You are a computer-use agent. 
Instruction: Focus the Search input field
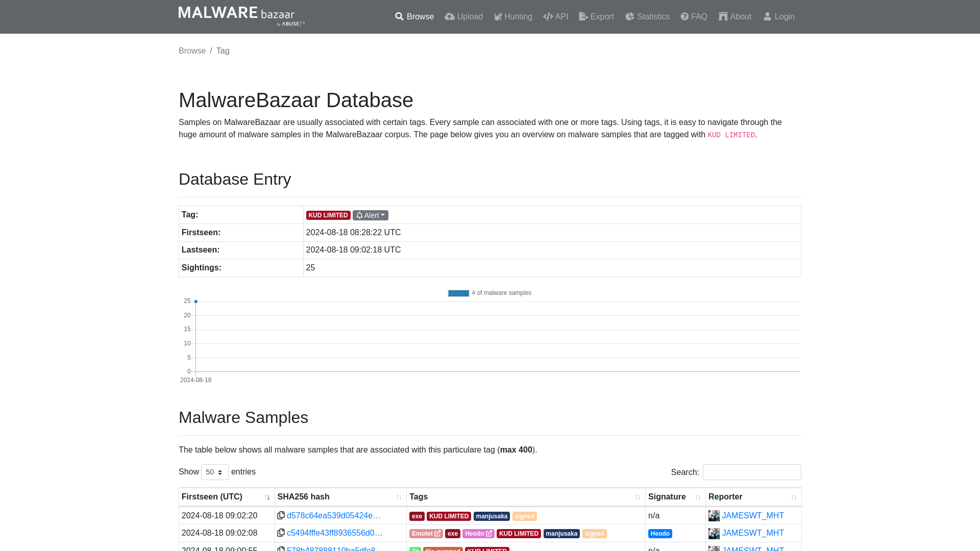752,472
